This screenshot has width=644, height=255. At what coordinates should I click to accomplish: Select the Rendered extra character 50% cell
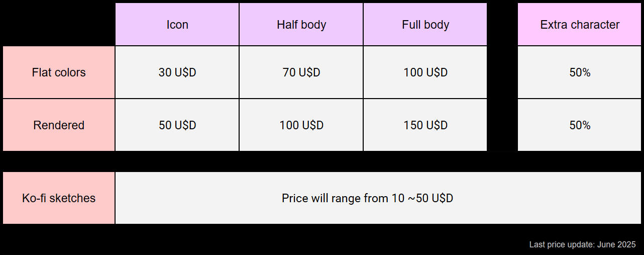click(580, 125)
